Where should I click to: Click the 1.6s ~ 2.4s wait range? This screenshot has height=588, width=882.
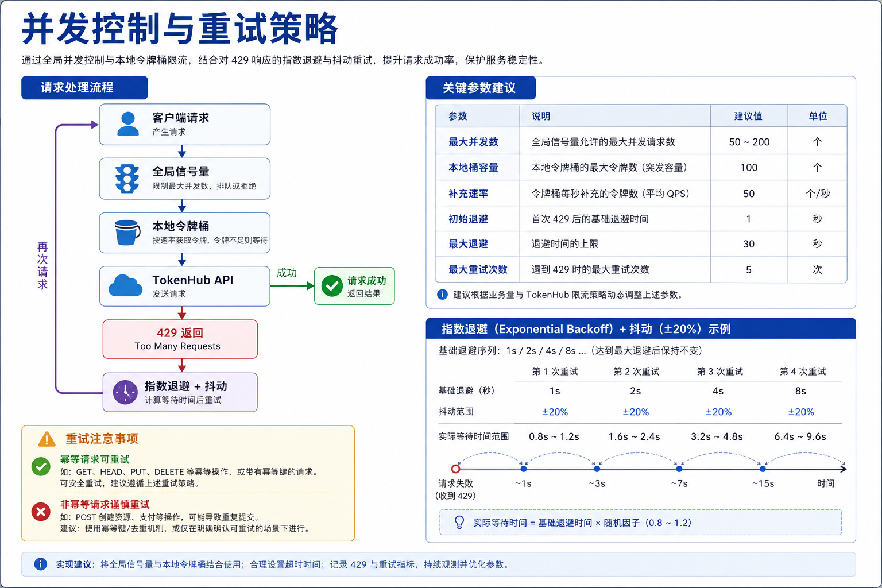[x=635, y=436]
